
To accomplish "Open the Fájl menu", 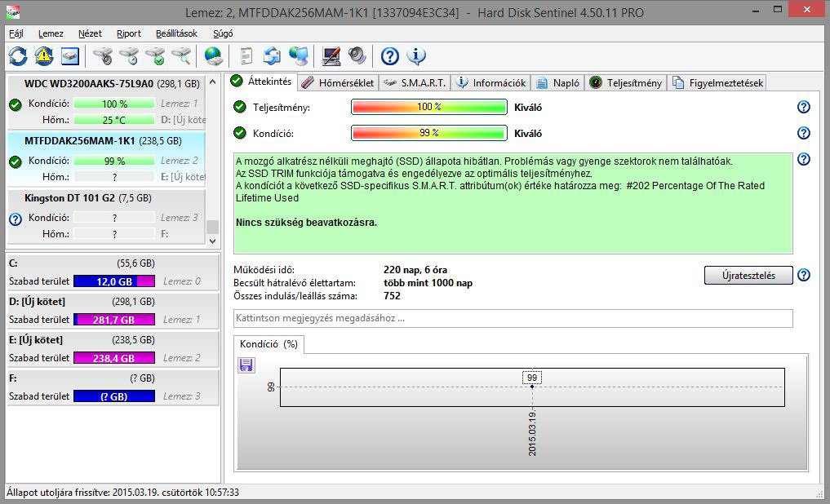I will coord(16,33).
